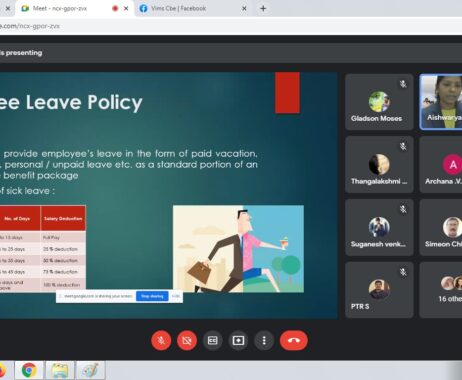Screen dimensions: 462x380
Task: Select the Suganesh venk... participant tile
Action: pos(379,227)
